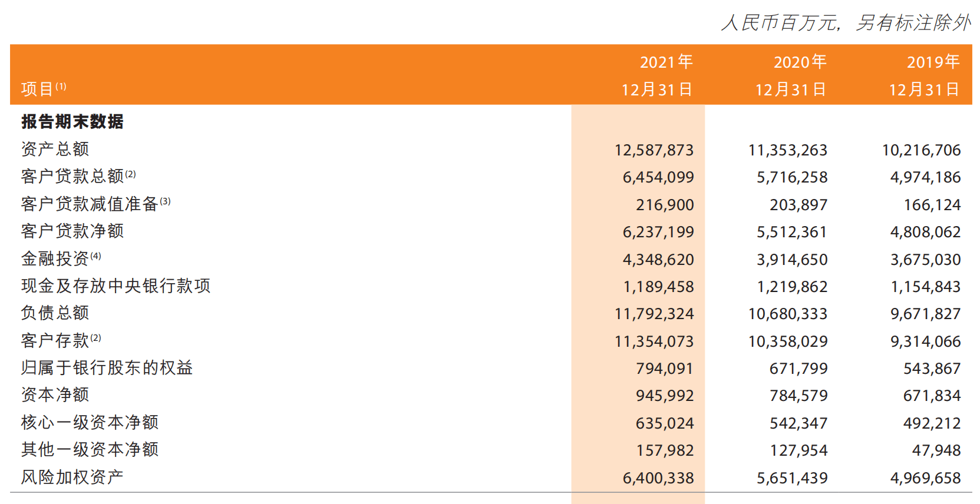Click the value 671,799
The width and height of the screenshot is (980, 504).
click(798, 369)
